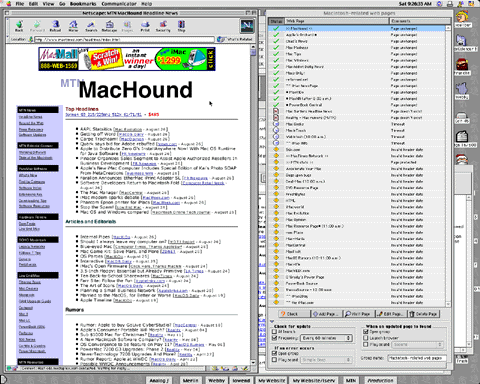
Task: Click the MTN bottom tab
Action: [350, 380]
